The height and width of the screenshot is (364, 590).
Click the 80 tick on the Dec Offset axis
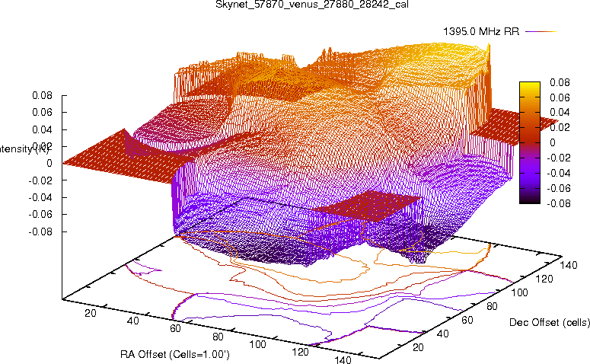point(492,306)
